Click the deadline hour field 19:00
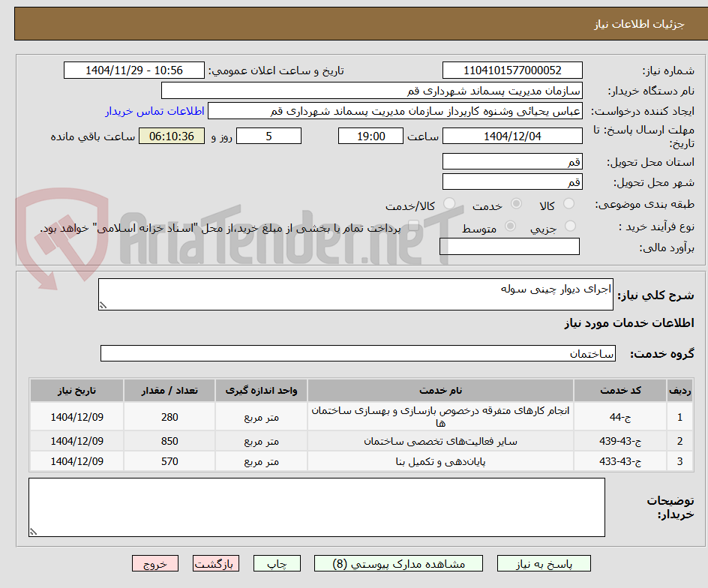The width and height of the screenshot is (708, 588). tap(370, 136)
